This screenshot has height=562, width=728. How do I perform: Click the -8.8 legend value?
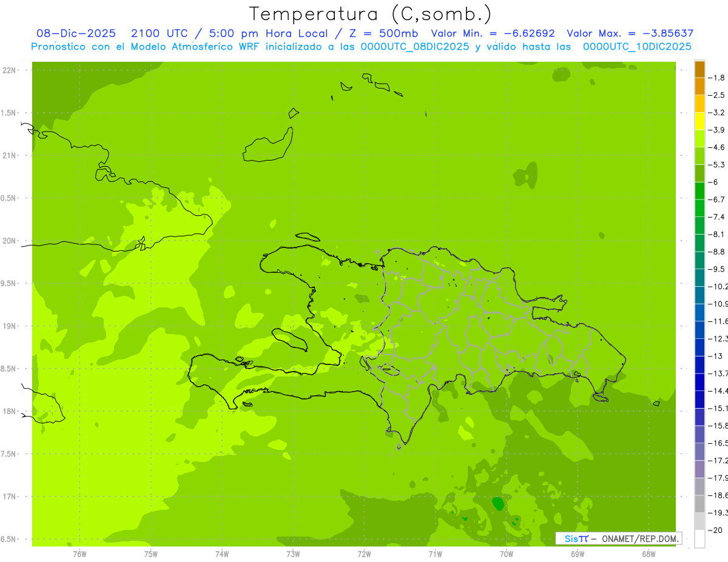point(716,252)
